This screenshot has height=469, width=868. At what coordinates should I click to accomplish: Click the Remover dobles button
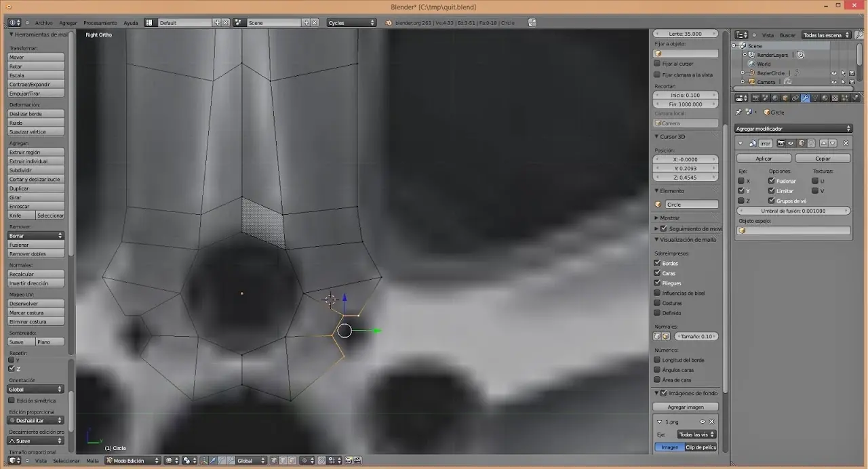36,253
